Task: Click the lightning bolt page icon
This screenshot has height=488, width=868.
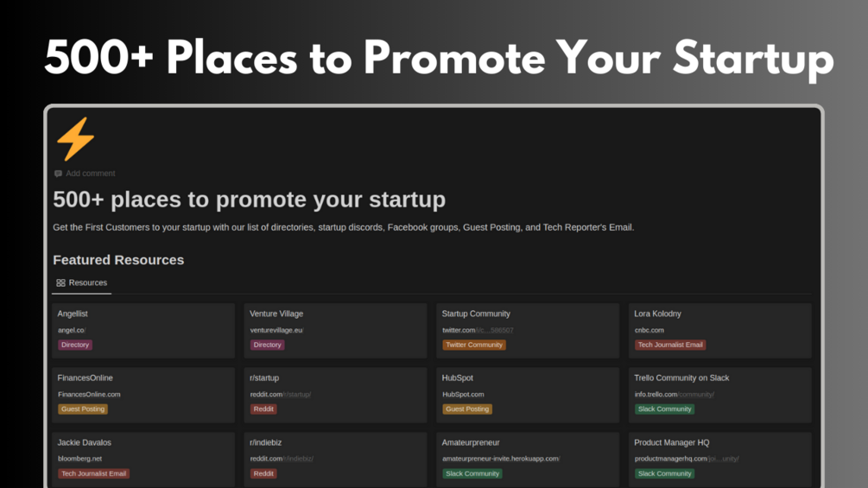Action: 75,138
